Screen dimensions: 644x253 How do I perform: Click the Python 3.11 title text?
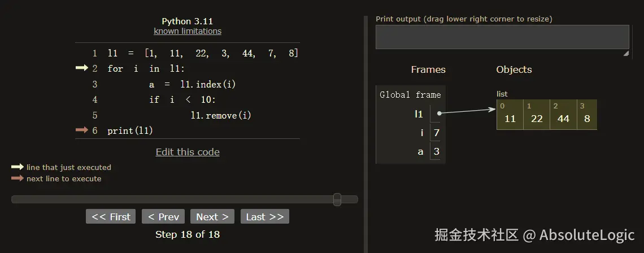[x=188, y=21]
